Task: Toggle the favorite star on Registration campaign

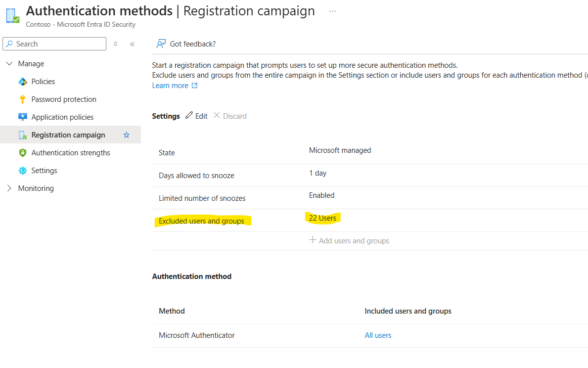Action: tap(127, 135)
